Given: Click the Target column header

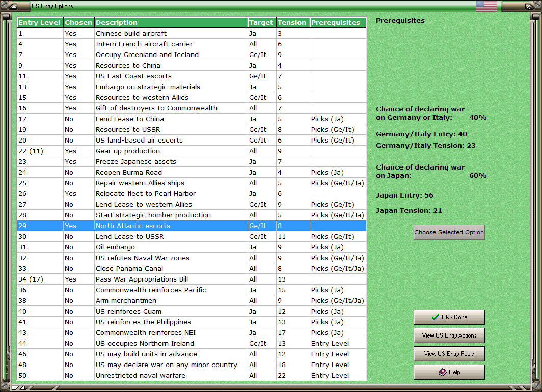Looking at the screenshot, I should point(262,22).
